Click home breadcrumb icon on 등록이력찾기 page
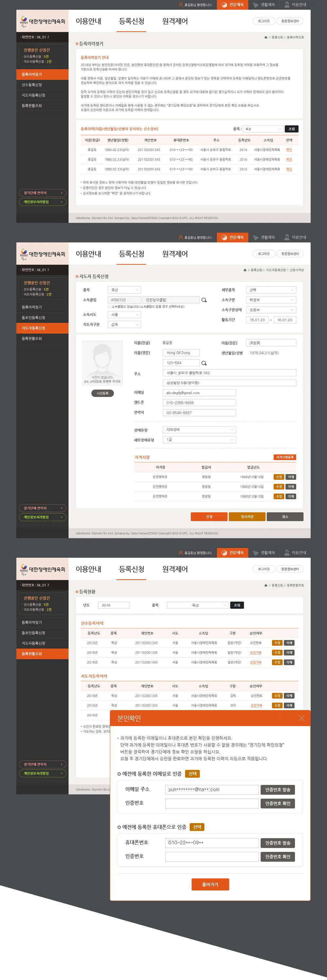This screenshot has height=980, width=327. click(266, 37)
